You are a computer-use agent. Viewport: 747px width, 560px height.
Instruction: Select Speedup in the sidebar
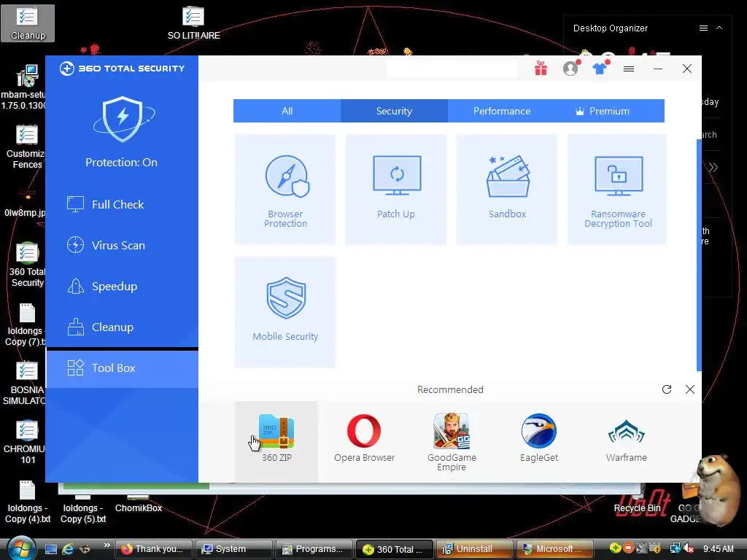coord(122,286)
